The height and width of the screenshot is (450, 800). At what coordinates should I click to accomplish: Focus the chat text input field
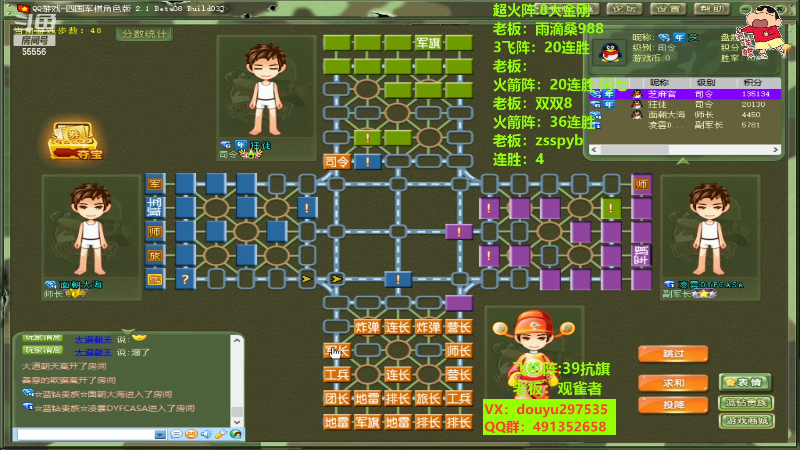click(85, 435)
